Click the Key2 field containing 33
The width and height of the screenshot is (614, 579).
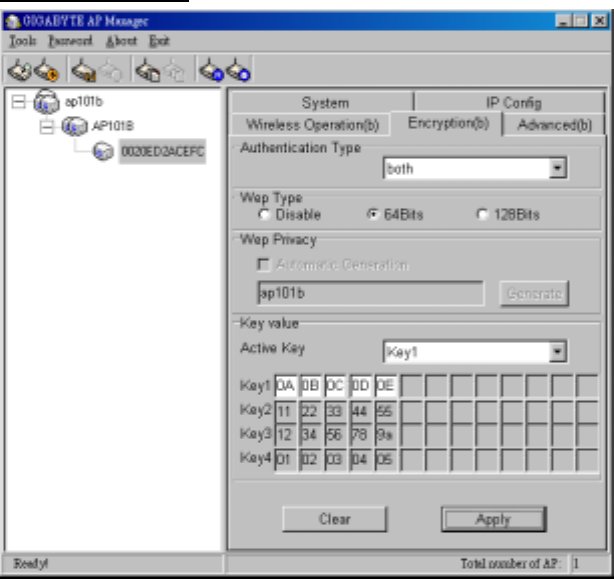[x=335, y=411]
